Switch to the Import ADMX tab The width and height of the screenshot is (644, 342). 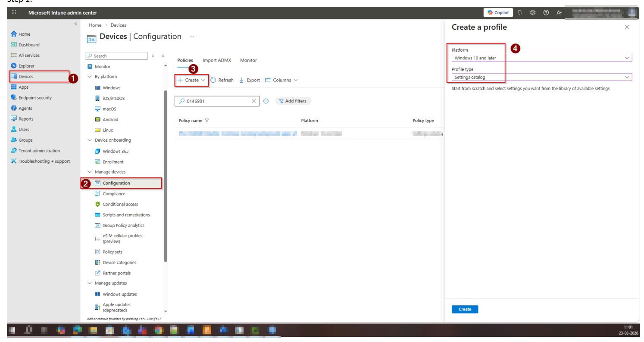pos(217,60)
